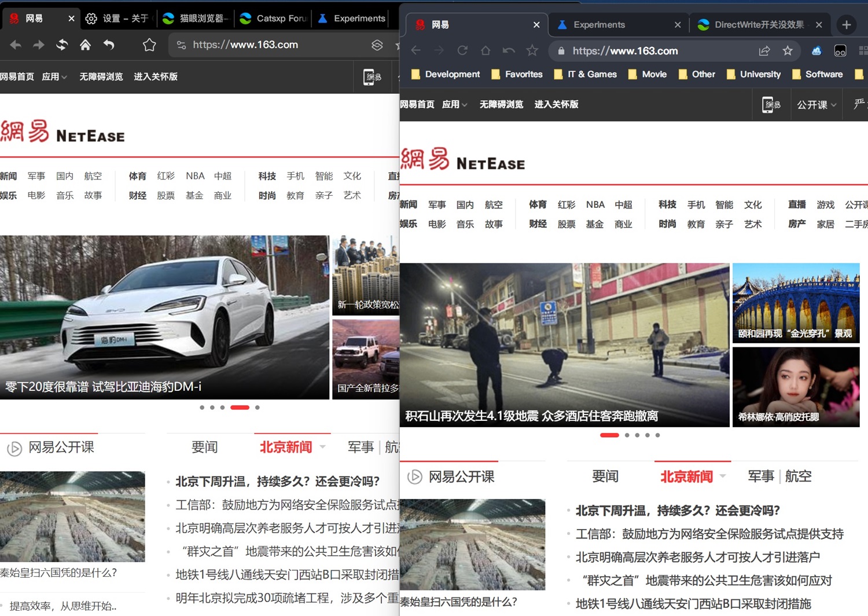Viewport: 868px width, 616px height.
Task: Click Home icon in right browser window
Action: [486, 50]
